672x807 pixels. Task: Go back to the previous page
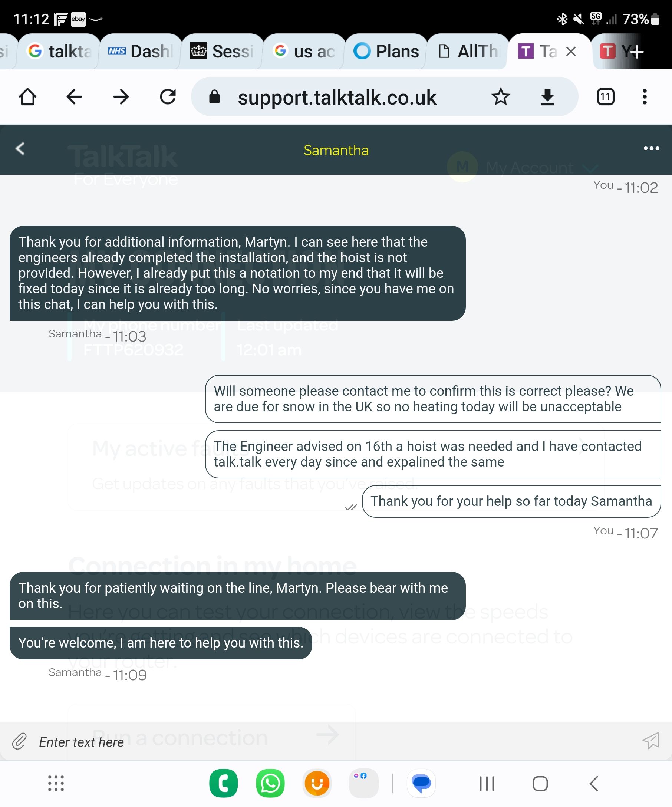coord(74,97)
